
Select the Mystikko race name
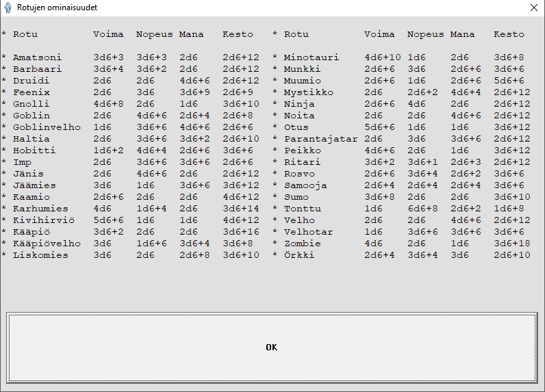[308, 92]
